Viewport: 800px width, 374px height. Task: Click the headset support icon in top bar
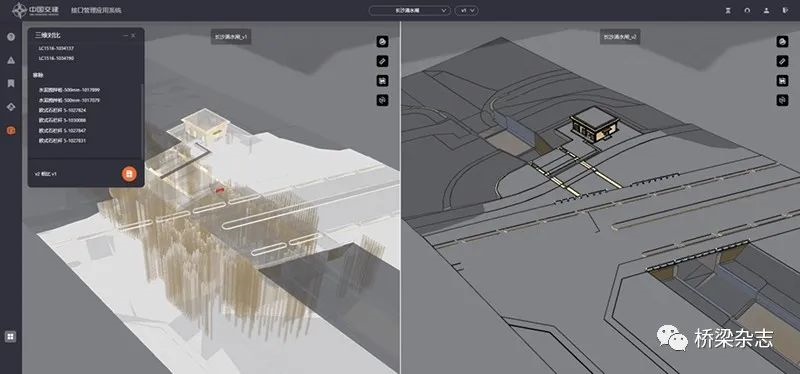[747, 10]
